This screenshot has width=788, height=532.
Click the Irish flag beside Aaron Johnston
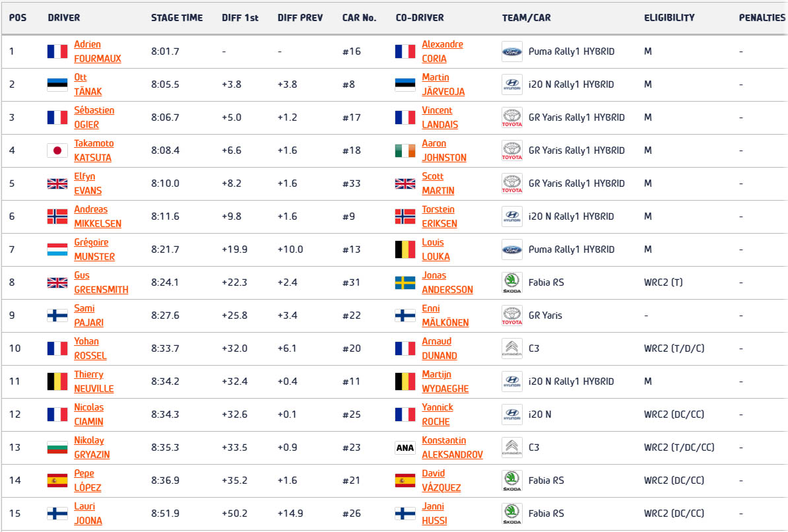tap(405, 150)
